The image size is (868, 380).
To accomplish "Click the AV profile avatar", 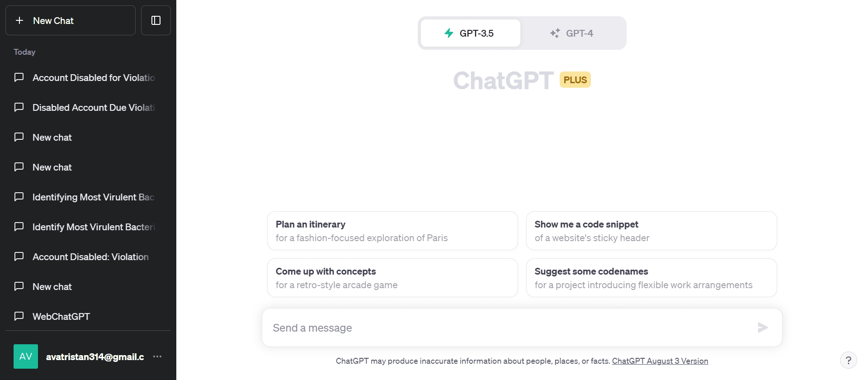I will point(26,356).
